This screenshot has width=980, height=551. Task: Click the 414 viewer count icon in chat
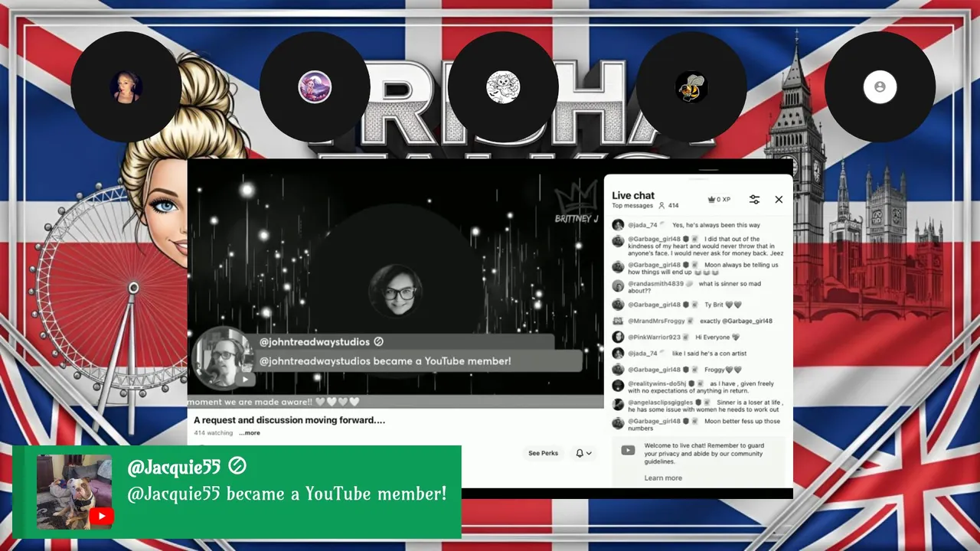(x=661, y=205)
